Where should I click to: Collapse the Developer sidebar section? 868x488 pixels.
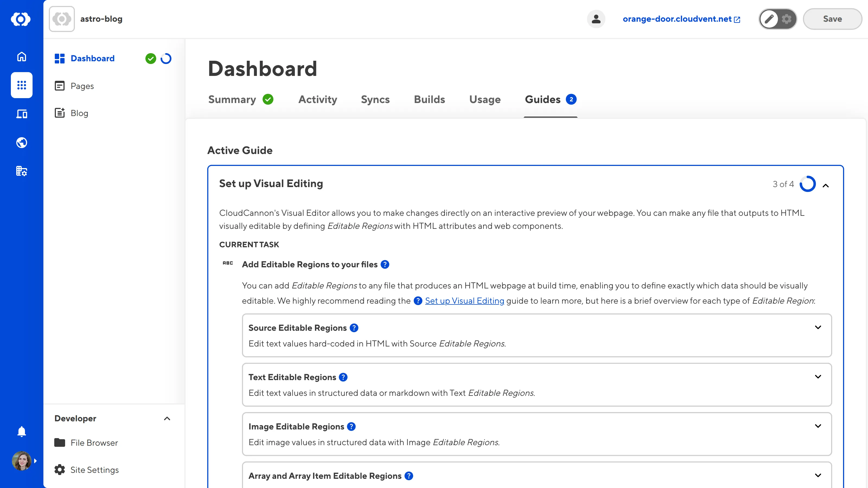[x=167, y=419]
